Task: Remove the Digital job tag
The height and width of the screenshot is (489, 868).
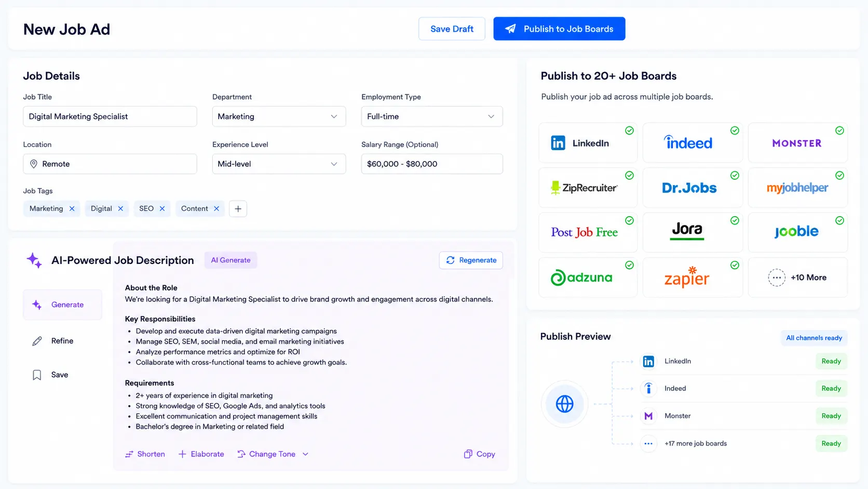Action: [120, 208]
